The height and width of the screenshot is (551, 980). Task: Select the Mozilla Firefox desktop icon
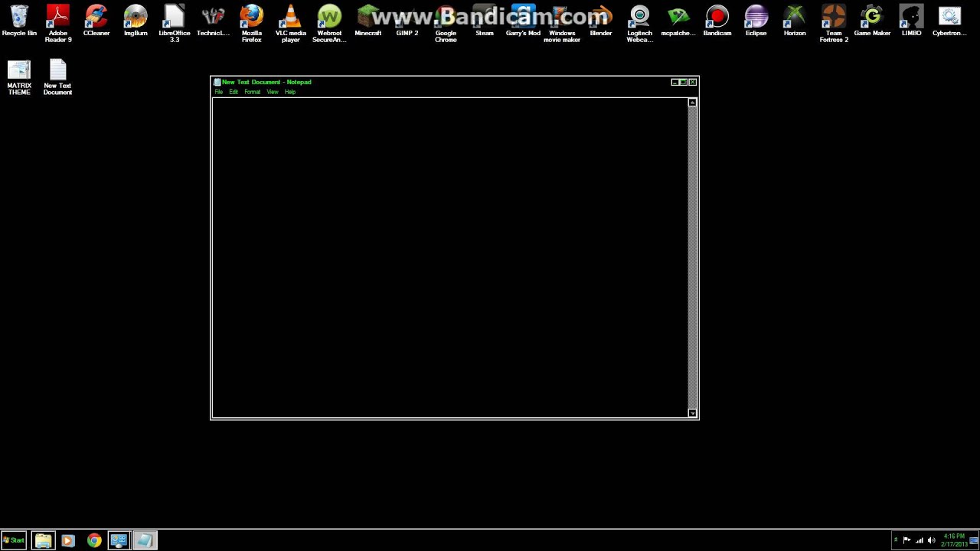(x=252, y=24)
